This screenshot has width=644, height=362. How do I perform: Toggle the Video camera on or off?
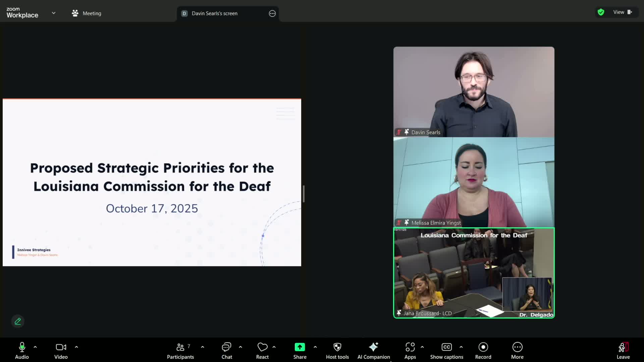click(x=61, y=351)
